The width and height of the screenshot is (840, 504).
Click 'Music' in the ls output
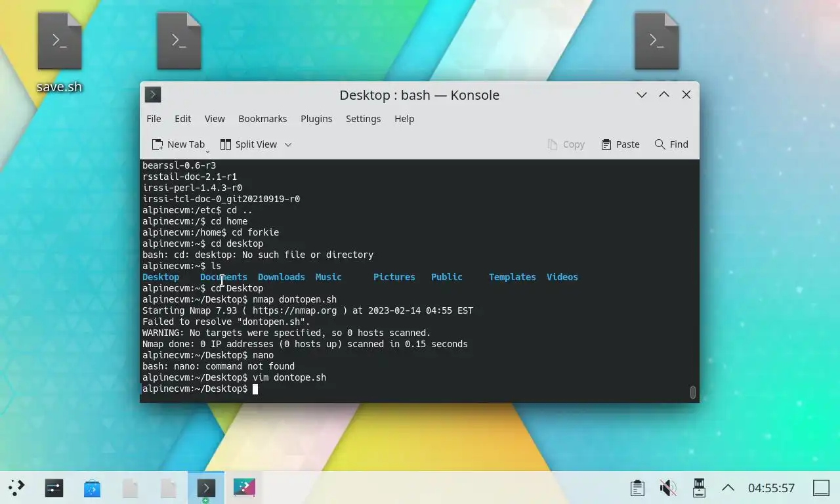[329, 277]
